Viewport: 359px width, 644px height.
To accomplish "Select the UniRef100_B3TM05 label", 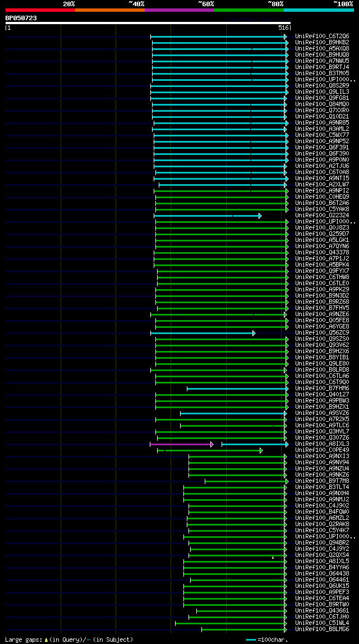I will tap(322, 74).
